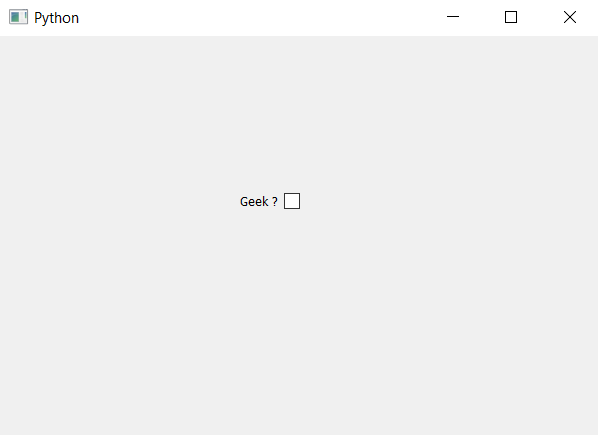Click the small window icon left of Python
This screenshot has width=598, height=435.
[x=18, y=17]
